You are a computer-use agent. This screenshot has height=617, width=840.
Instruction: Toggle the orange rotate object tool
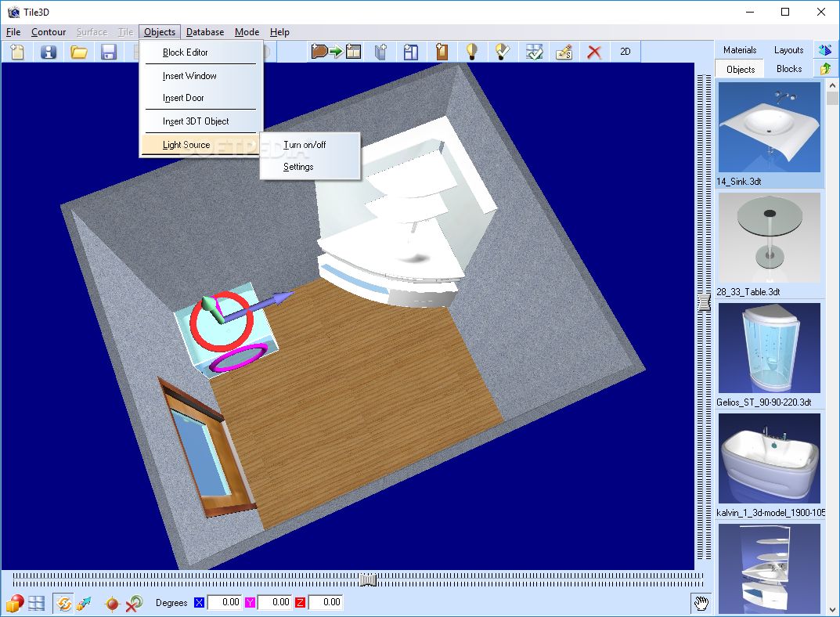click(63, 603)
